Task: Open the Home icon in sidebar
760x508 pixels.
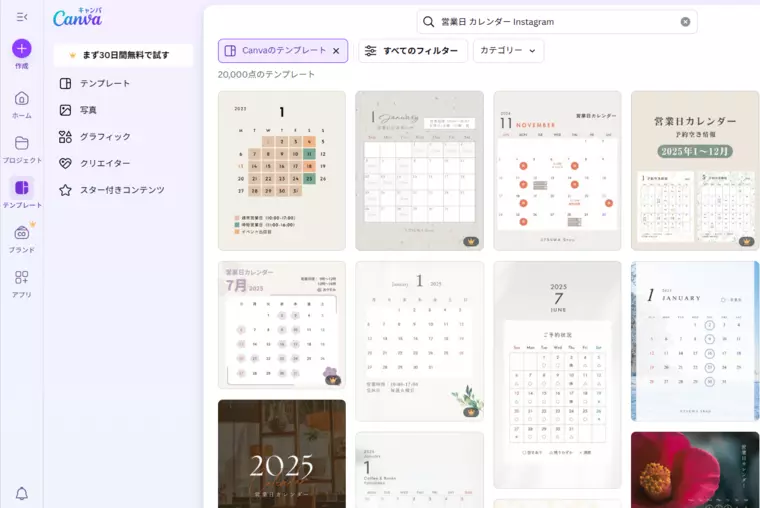Action: 22,99
